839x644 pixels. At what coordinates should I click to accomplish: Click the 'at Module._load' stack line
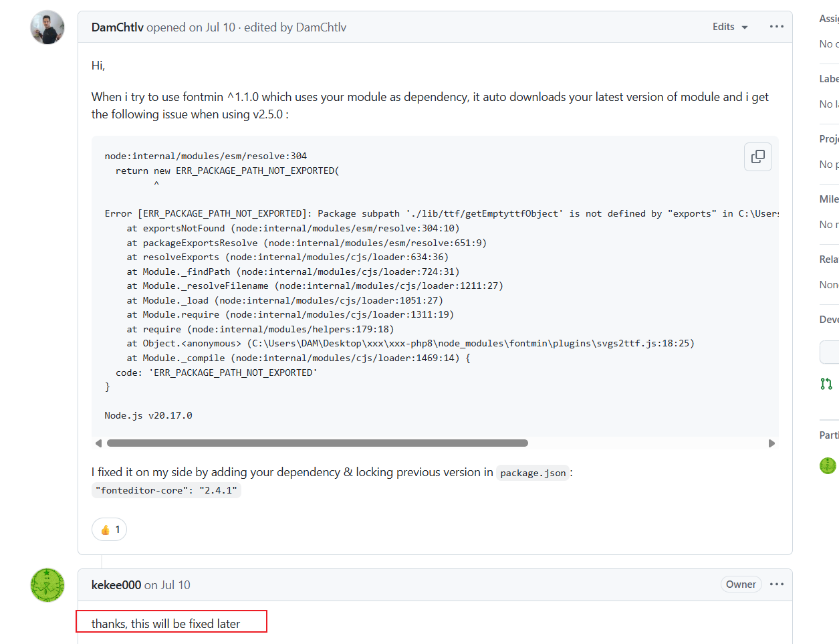(x=285, y=300)
